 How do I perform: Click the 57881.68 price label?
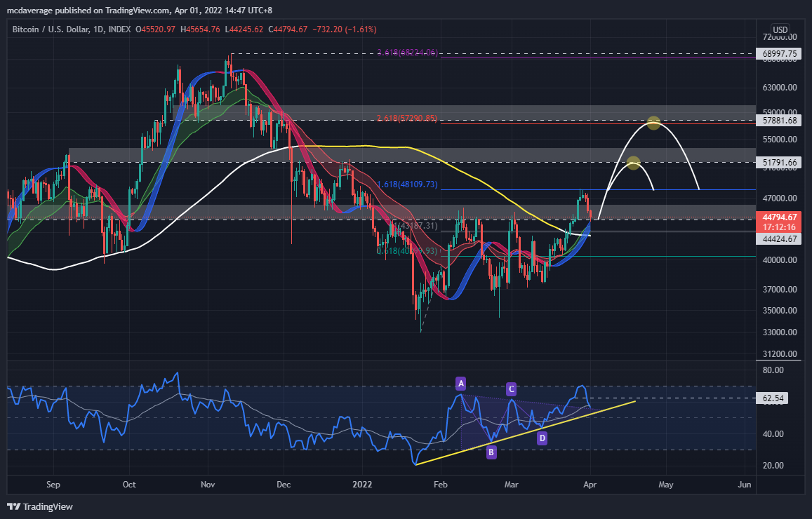pos(780,121)
